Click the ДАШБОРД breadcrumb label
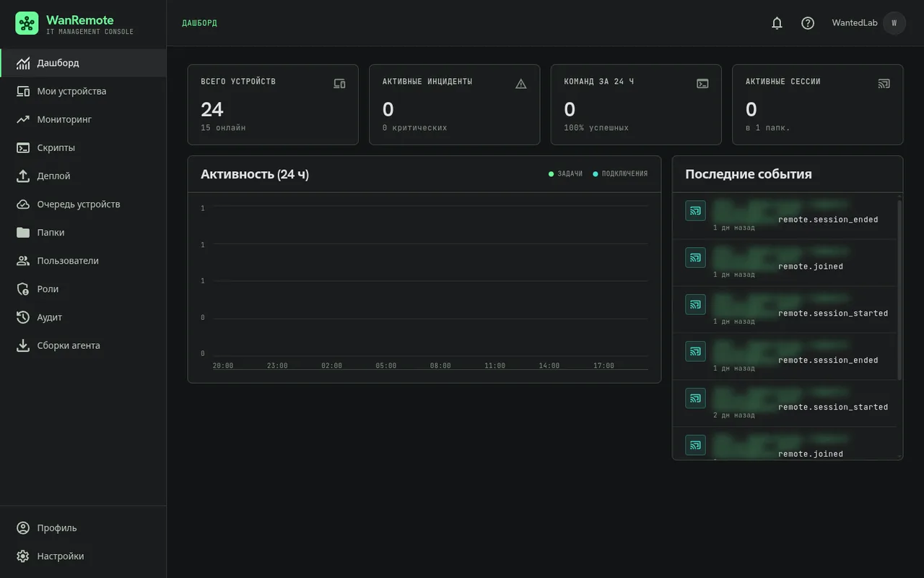 pos(199,23)
